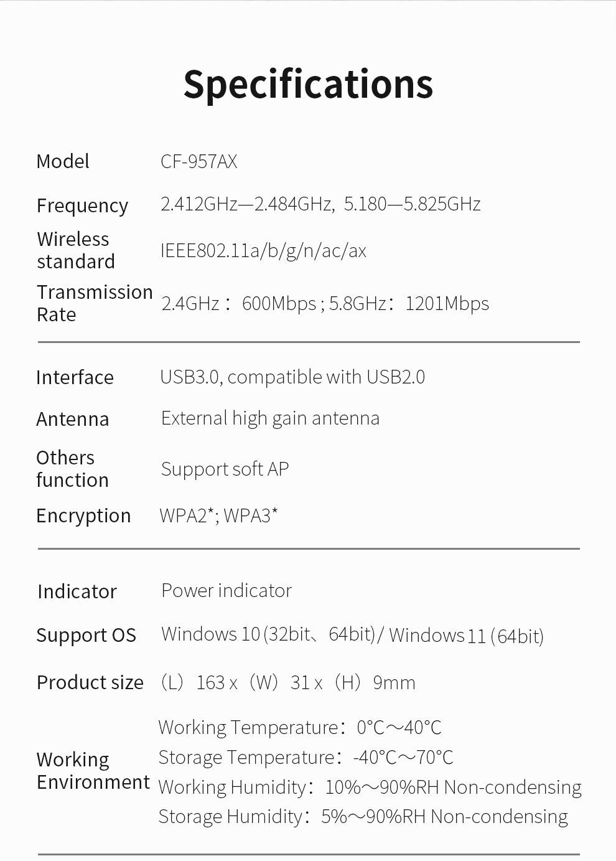This screenshot has height=861, width=616.
Task: Click the Specifications heading
Action: 308,84
